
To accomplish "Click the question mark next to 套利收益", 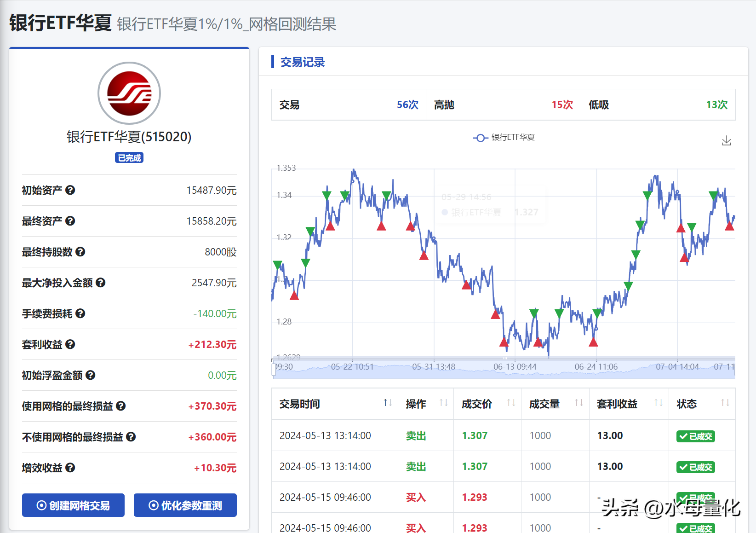I will coord(70,344).
